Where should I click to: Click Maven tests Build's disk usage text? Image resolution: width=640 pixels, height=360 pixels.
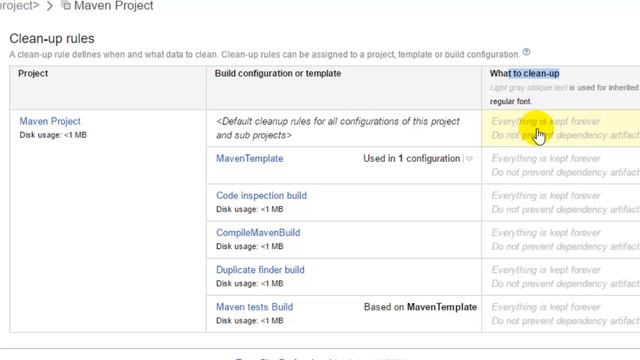point(249,321)
